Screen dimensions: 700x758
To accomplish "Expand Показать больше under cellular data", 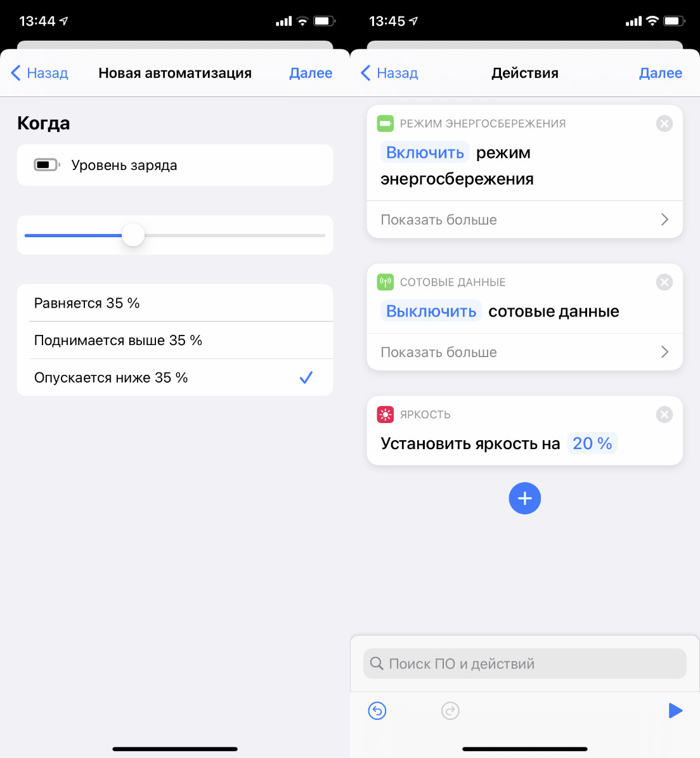I will pyautogui.click(x=524, y=352).
